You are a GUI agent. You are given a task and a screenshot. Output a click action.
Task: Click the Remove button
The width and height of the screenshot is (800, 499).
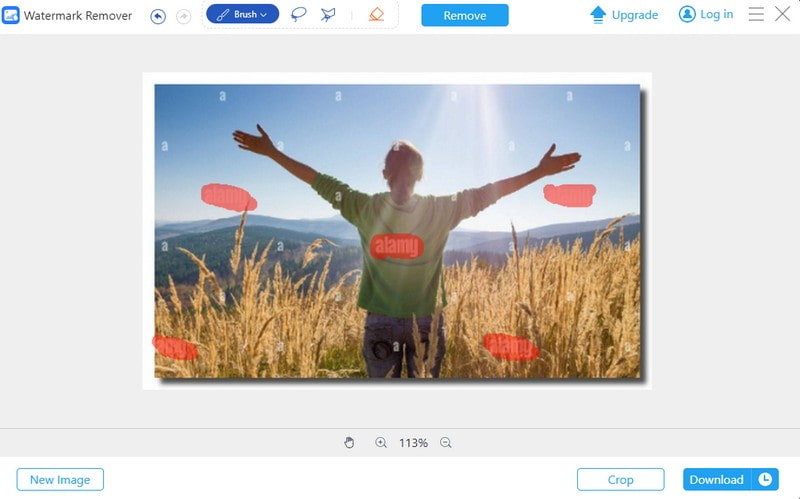pos(464,15)
